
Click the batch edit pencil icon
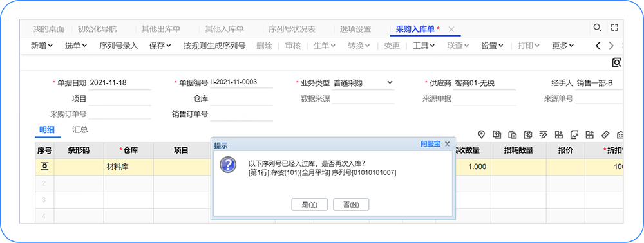pos(544,134)
